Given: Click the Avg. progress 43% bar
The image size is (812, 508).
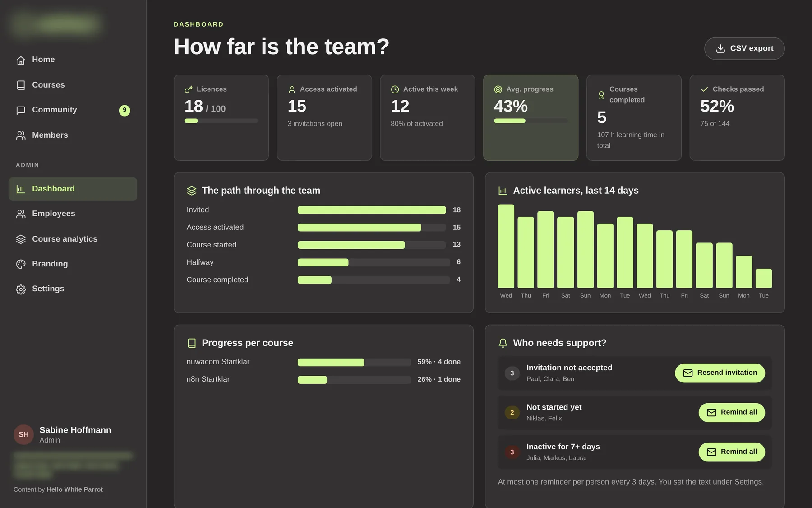Looking at the screenshot, I should 531,121.
